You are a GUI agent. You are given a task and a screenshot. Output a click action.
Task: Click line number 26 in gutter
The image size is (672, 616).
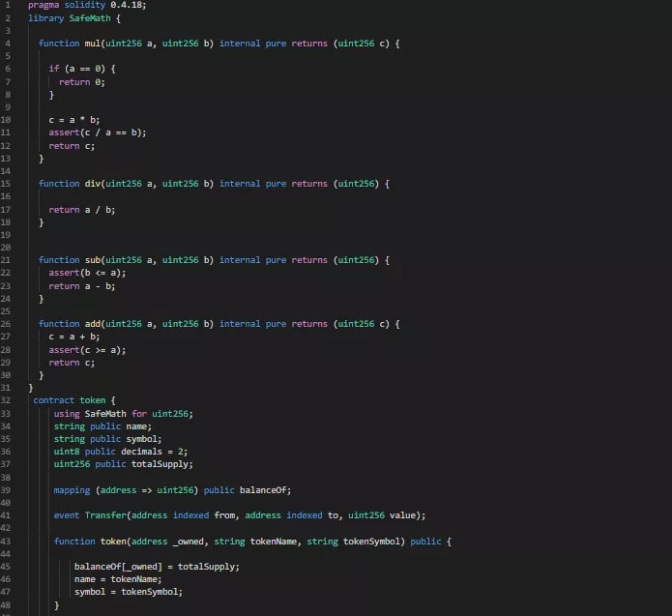(5, 324)
